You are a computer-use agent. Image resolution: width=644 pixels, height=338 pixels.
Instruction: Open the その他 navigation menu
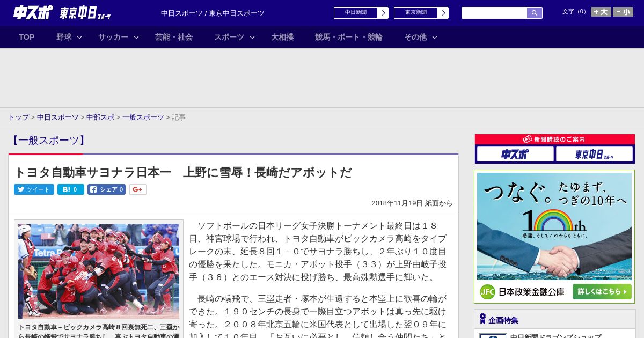[x=415, y=37]
